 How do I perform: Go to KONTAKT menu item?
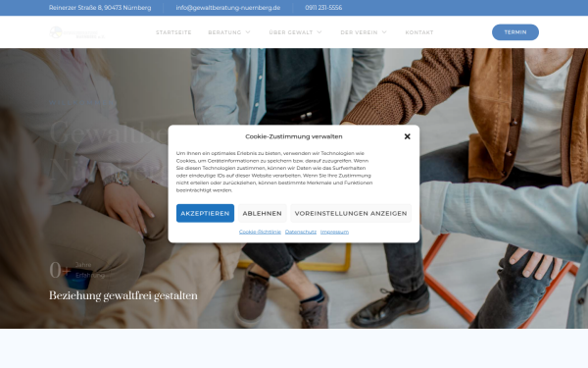pos(419,32)
